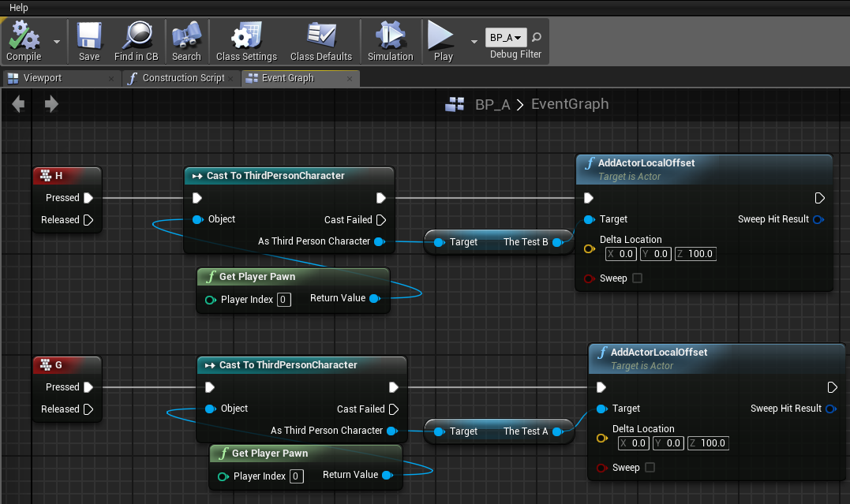This screenshot has width=850, height=504.
Task: Click X value field on upper Delta Location
Action: point(621,254)
